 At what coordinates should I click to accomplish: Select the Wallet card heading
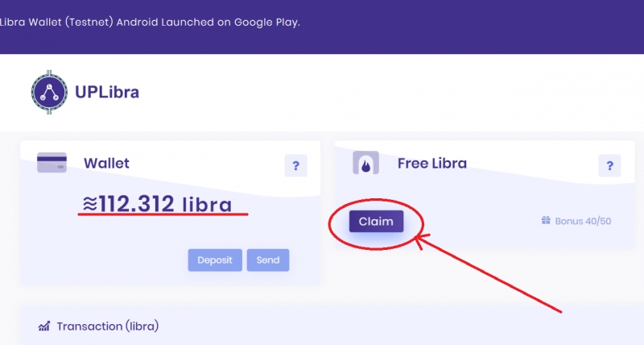click(106, 164)
